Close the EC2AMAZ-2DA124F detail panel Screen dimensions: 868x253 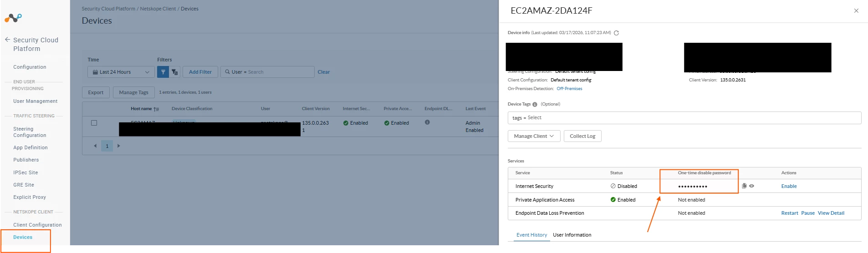[856, 11]
